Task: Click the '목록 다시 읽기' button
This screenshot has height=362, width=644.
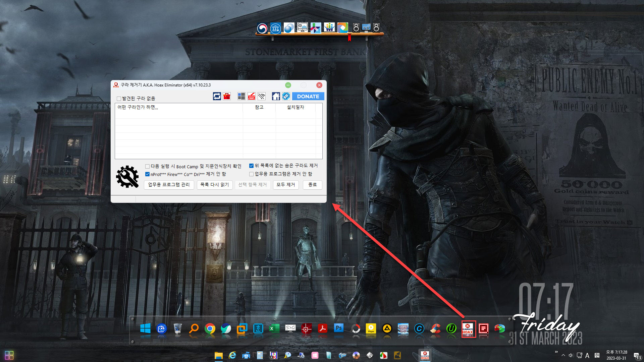Action: [x=215, y=185]
